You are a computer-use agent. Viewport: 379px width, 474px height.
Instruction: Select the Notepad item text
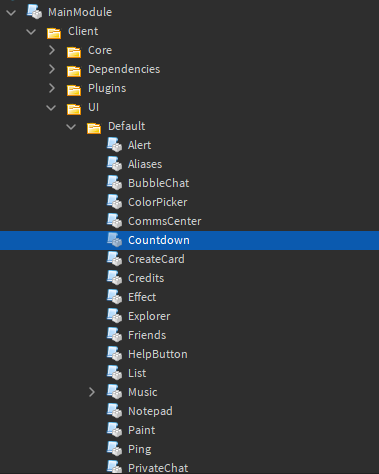point(150,411)
